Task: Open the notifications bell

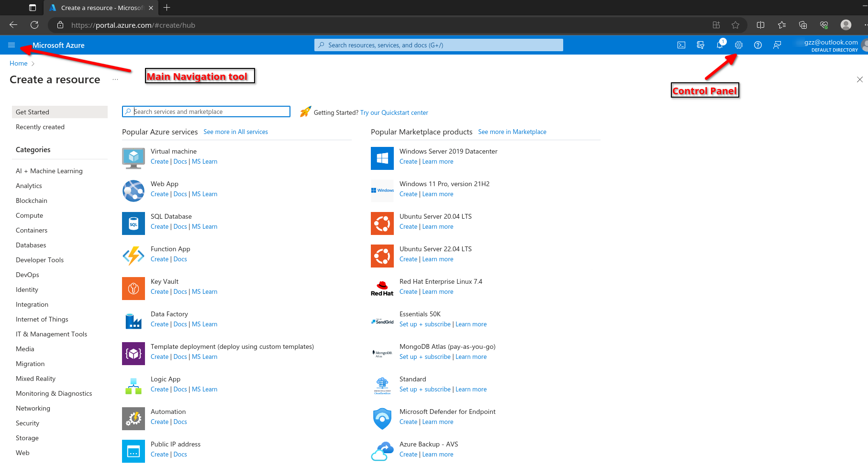Action: (x=720, y=45)
